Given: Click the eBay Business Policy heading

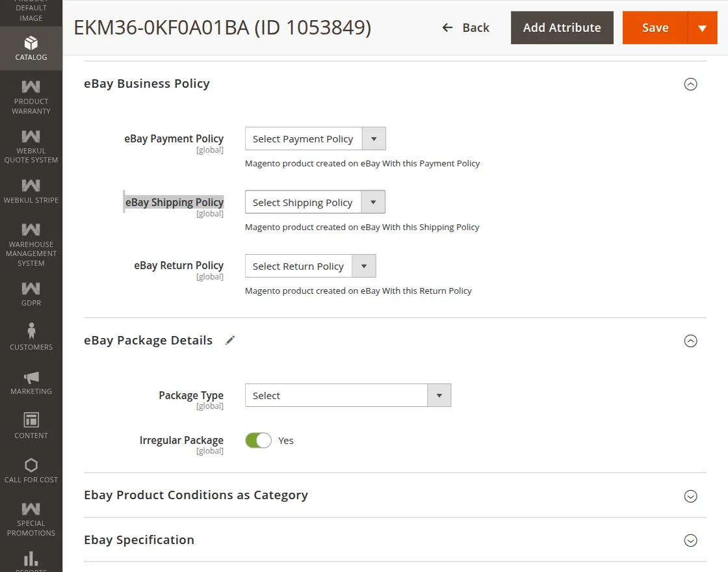Looking at the screenshot, I should point(147,84).
